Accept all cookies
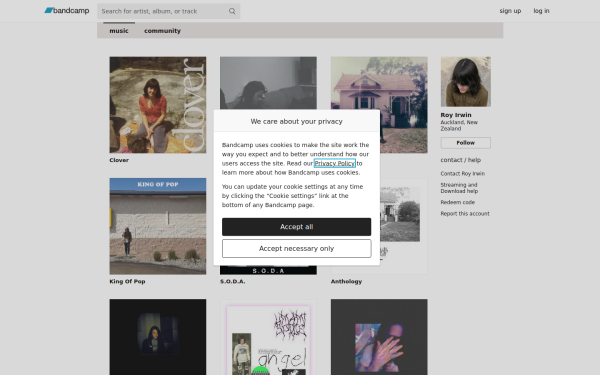The height and width of the screenshot is (375, 600). coord(297,227)
